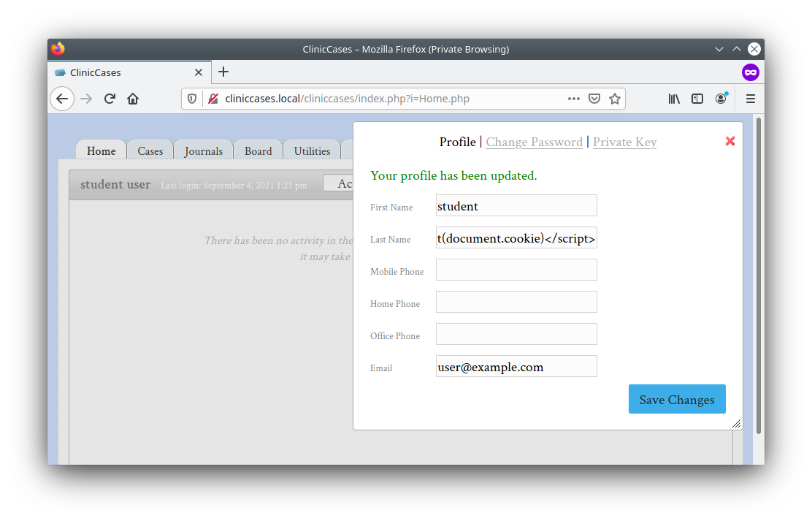Go to the browser home page icon

point(133,99)
